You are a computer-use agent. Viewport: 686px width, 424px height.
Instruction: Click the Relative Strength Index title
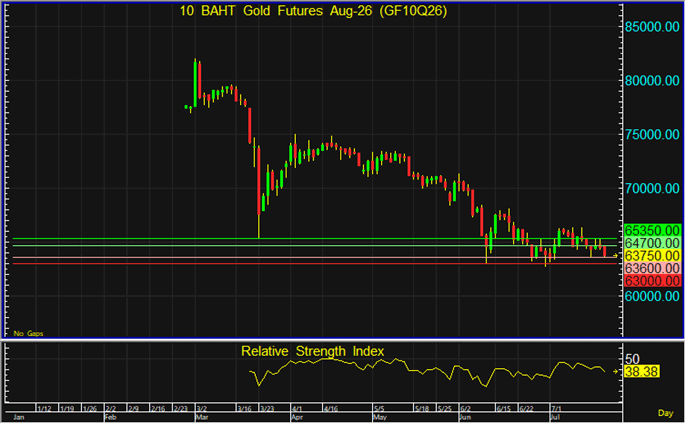point(312,351)
